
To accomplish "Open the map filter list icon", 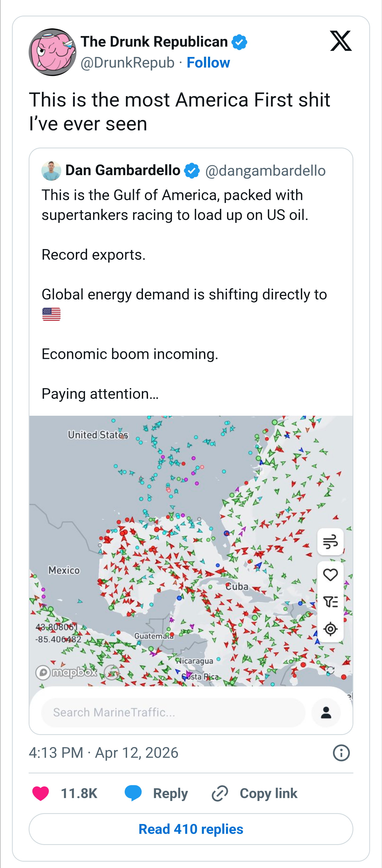I will coord(330,602).
